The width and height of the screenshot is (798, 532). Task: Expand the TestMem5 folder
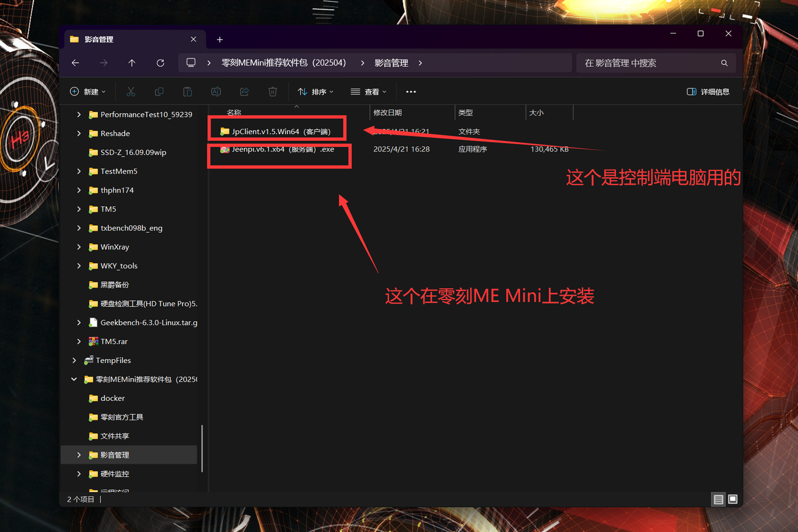coord(79,171)
